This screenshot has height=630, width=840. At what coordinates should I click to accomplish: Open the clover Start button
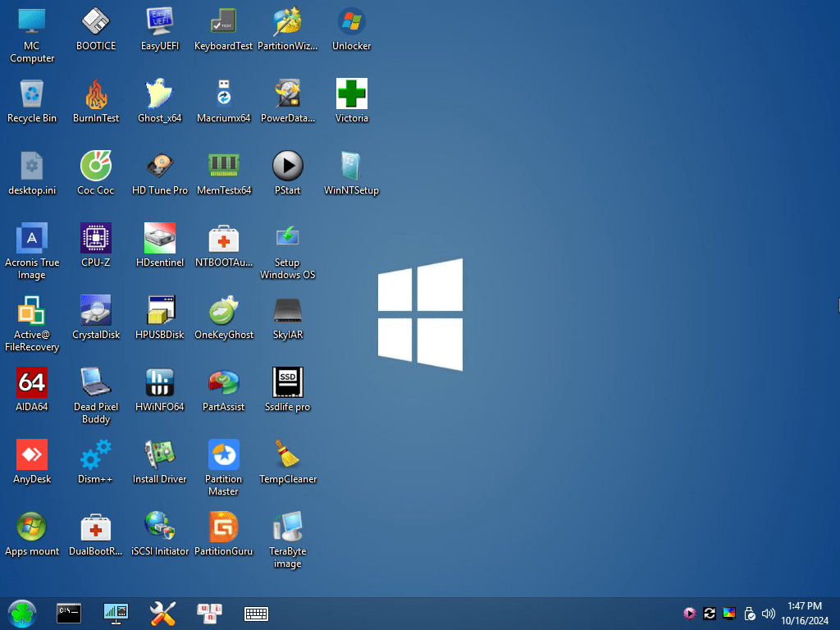[22, 614]
